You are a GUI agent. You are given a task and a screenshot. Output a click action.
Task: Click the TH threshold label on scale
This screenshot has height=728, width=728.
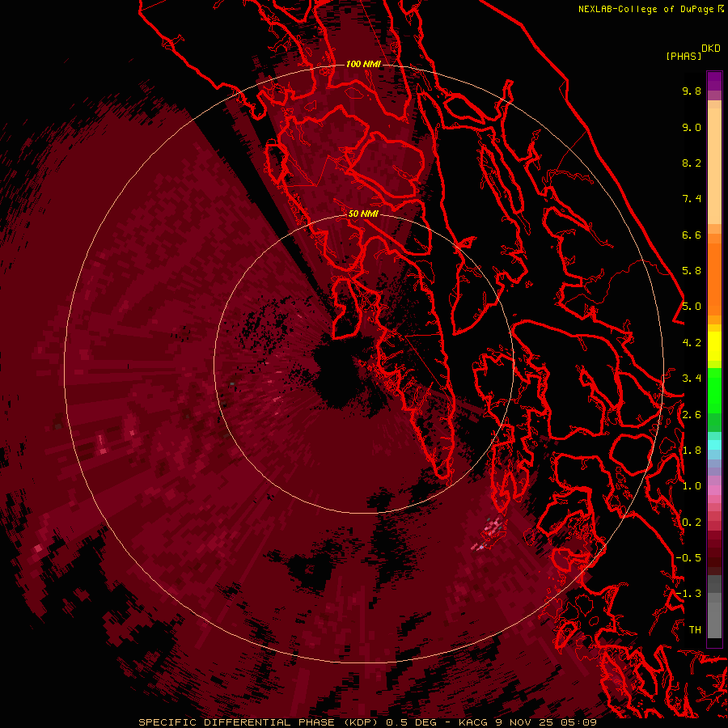click(x=695, y=630)
